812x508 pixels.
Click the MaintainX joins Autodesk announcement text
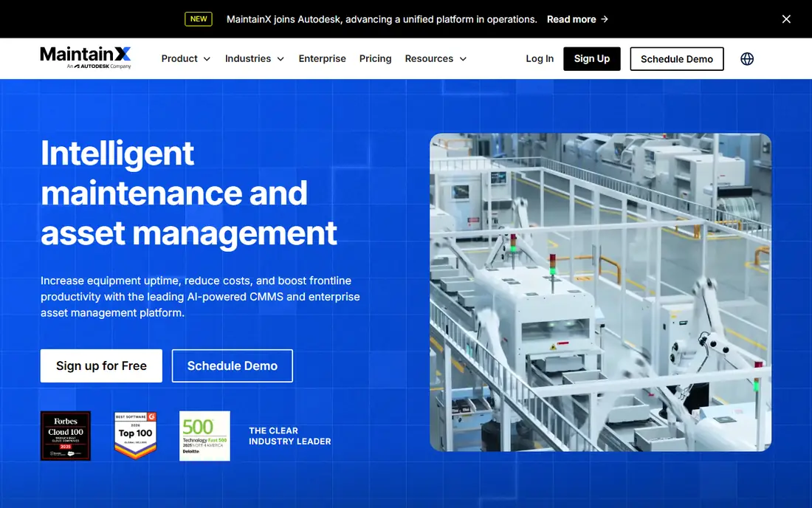click(x=382, y=19)
